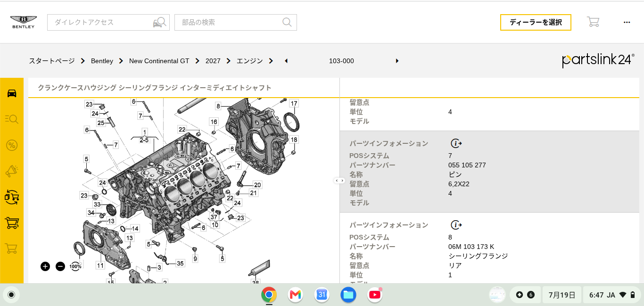Reset diagram zoom to 100%

[x=75, y=266]
